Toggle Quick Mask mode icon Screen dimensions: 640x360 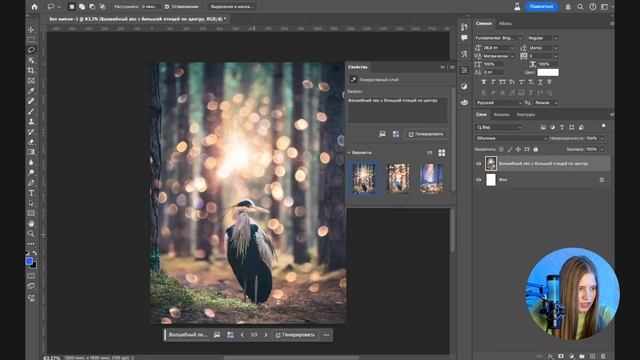[31, 276]
